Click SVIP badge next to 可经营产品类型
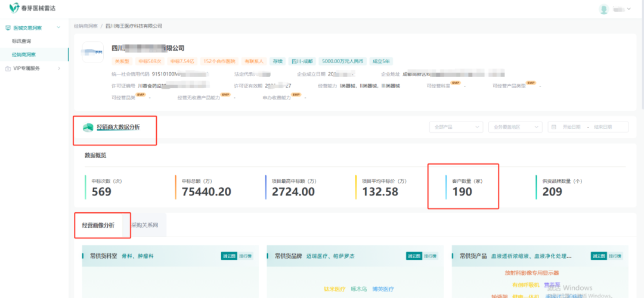 click(x=531, y=83)
